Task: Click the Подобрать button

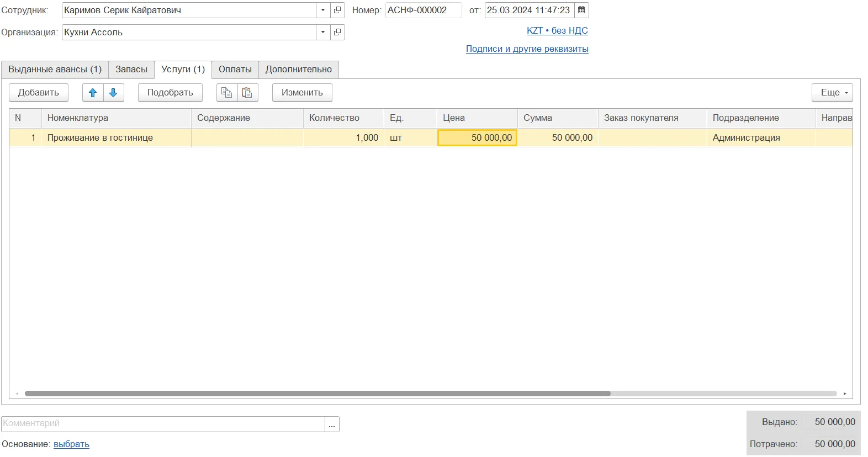Action: 170,93
